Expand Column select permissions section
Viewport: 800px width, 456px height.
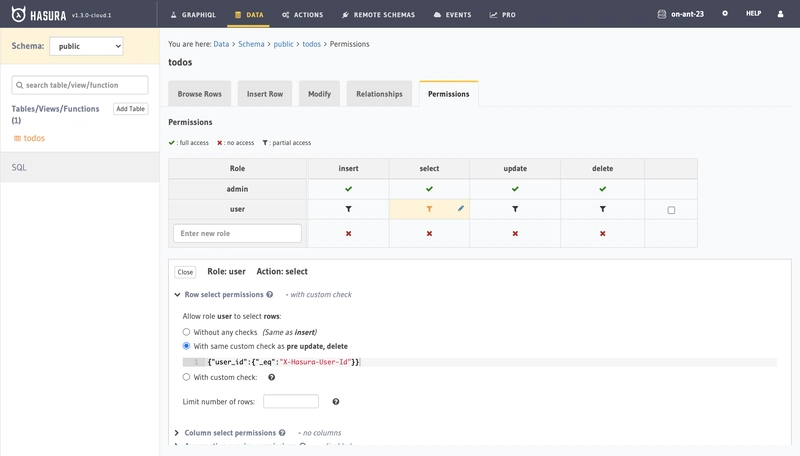(177, 433)
